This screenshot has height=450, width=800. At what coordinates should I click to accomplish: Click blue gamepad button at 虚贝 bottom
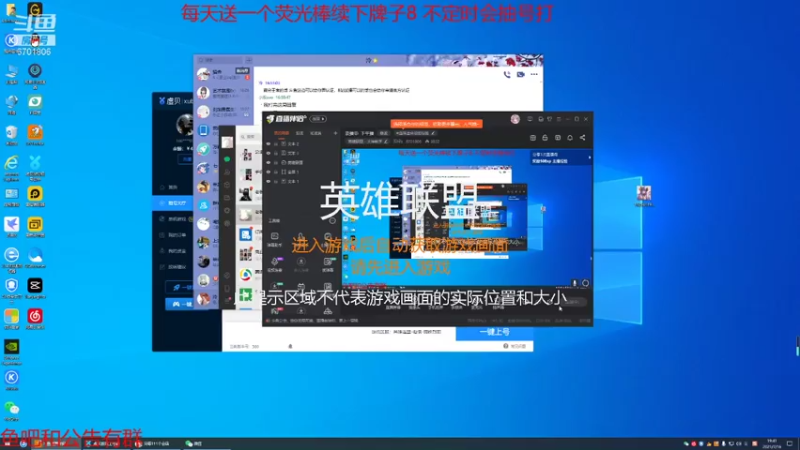(x=181, y=304)
